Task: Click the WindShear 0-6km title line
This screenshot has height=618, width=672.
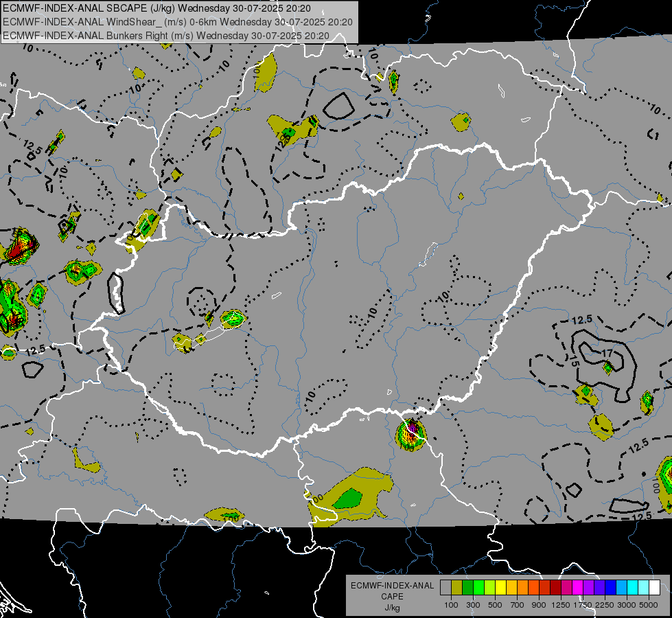Action: click(178, 22)
